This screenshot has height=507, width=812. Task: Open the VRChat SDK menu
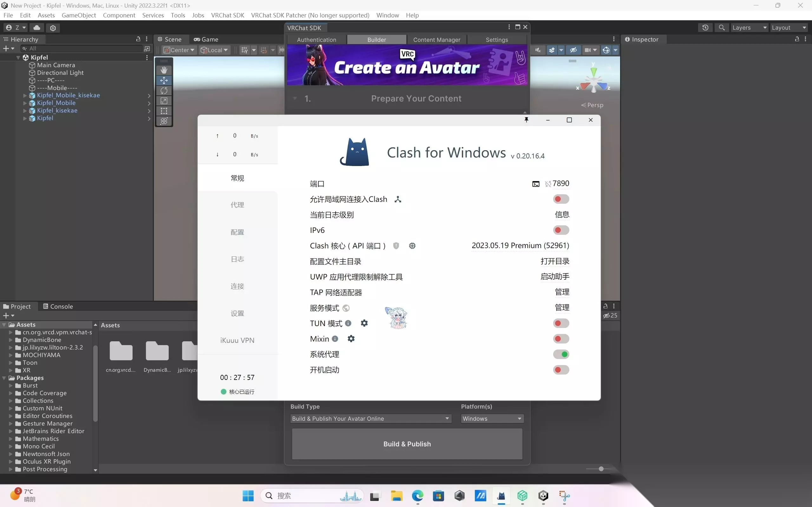tap(227, 15)
